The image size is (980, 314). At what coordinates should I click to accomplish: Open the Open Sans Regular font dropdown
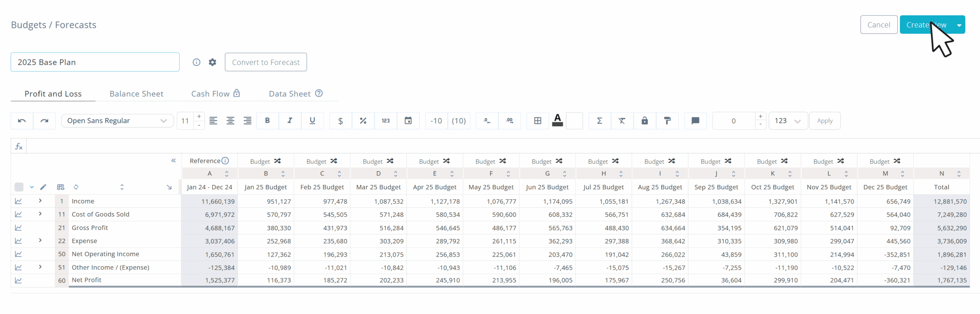coord(117,121)
